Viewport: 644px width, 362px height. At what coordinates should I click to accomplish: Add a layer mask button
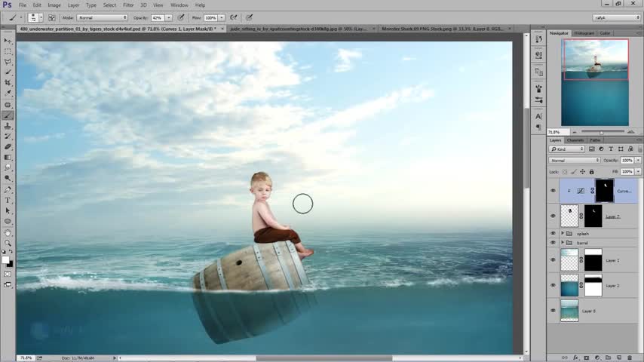(586, 358)
